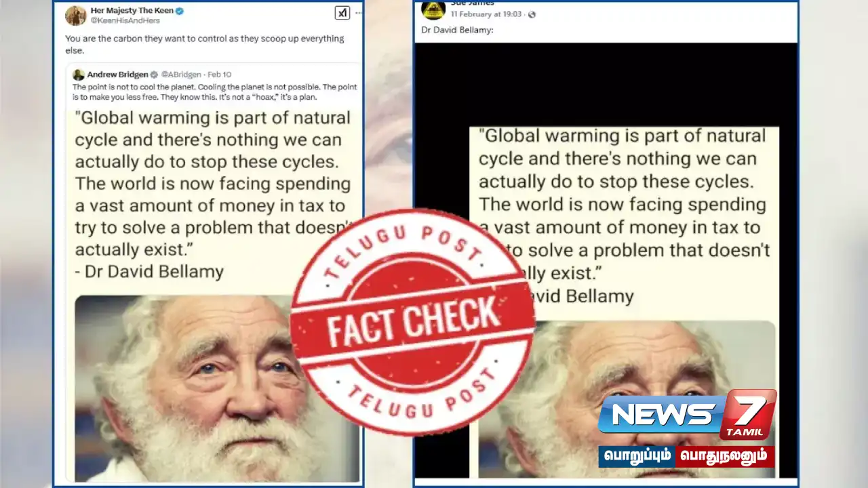Image resolution: width=868 pixels, height=488 pixels.
Task: Click the globe public audience icon
Action: [x=532, y=14]
